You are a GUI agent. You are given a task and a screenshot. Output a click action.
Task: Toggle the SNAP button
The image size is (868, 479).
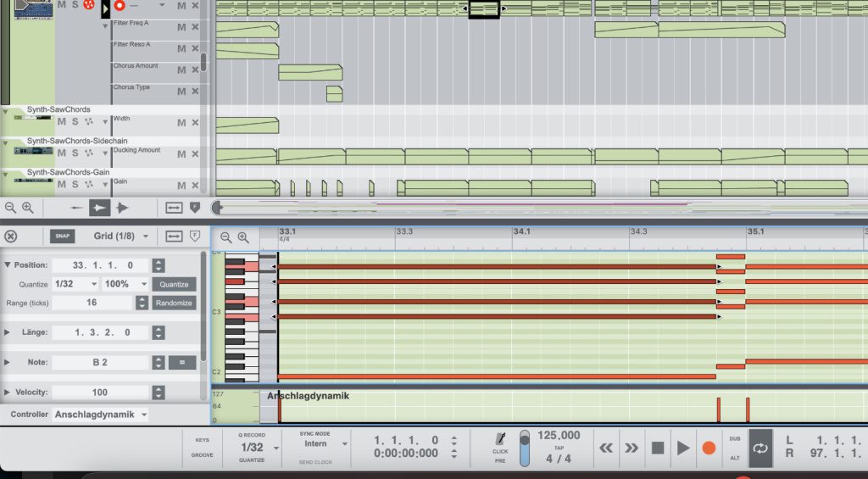click(63, 237)
